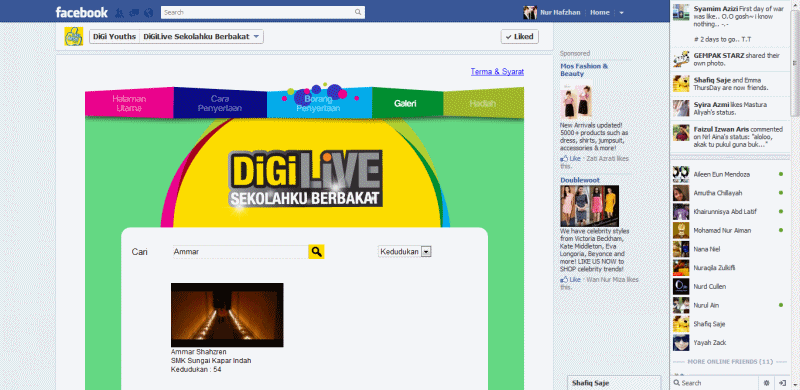Open Nuraqila Zulkifli chat avatar

[681, 267]
